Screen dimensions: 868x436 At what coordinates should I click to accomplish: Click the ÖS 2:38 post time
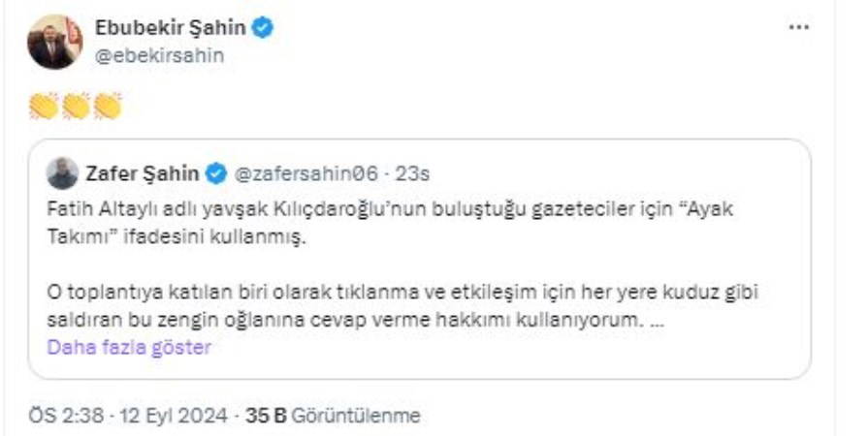point(67,416)
